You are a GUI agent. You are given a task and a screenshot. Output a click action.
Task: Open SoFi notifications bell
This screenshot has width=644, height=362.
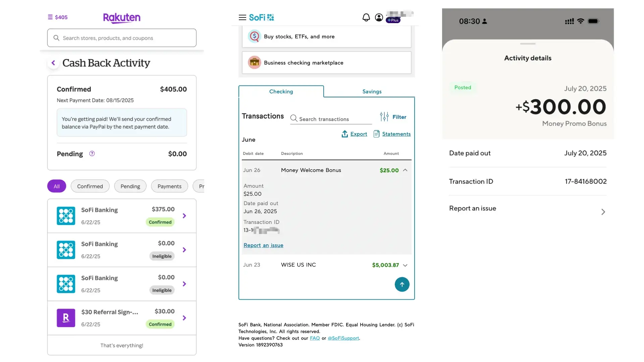(366, 17)
